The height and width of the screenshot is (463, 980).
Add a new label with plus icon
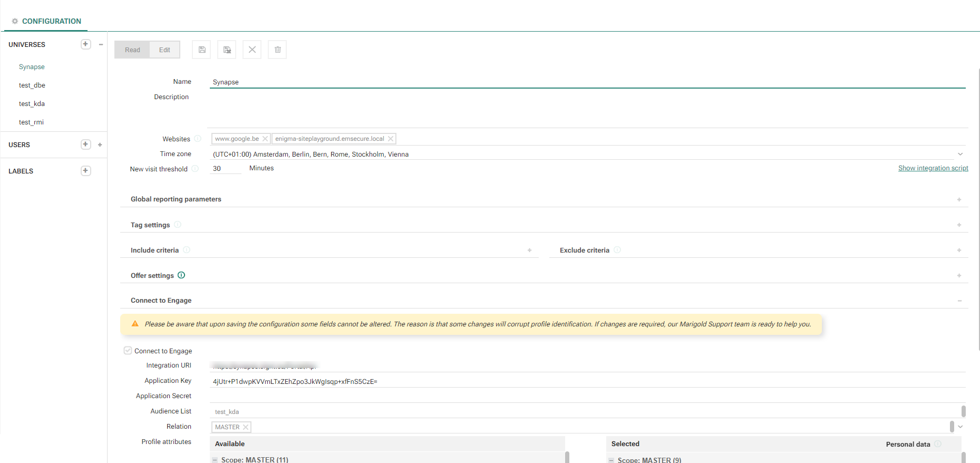[x=85, y=171]
